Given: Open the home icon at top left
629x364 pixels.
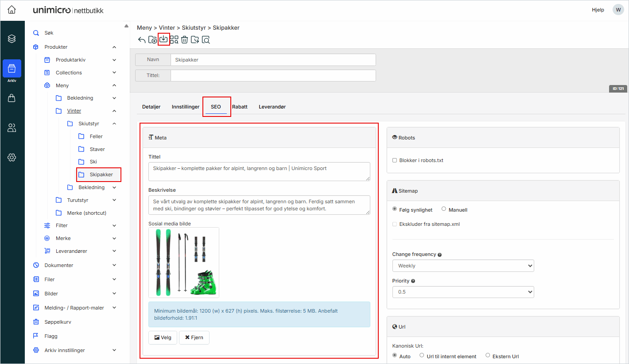Looking at the screenshot, I should (x=12, y=10).
